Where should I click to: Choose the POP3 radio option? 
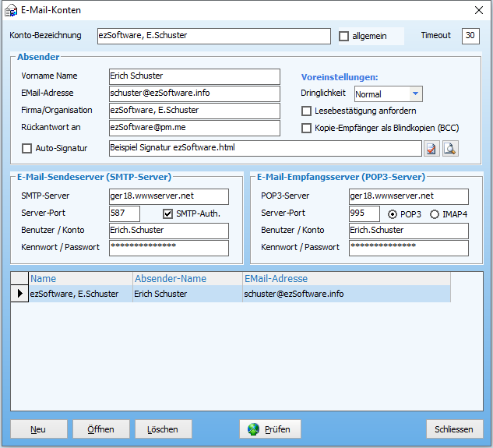pyautogui.click(x=392, y=214)
